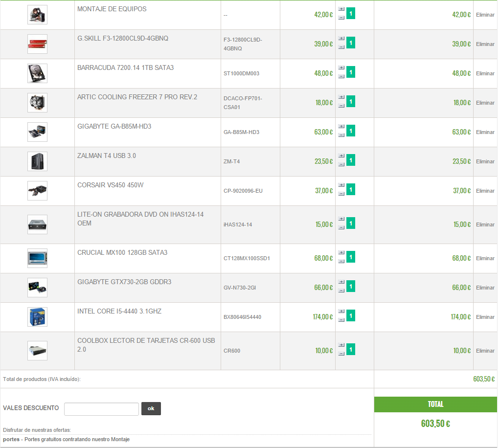Select the 603,50 € total amount
The height and width of the screenshot is (448, 500).
[x=435, y=424]
